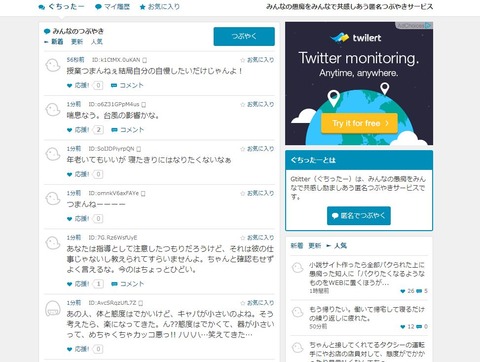Open sidebar post ちゃんと接してくれてるタクシー
480x362 pixels.
pyautogui.click(x=367, y=353)
